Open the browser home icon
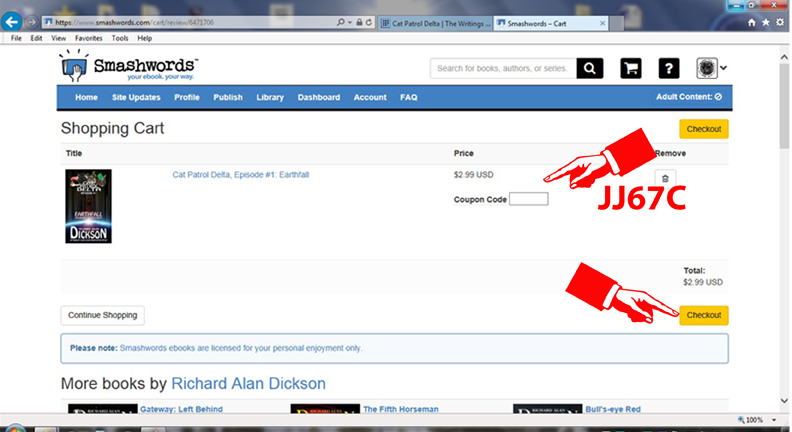Screen dimensions: 792x432 pyautogui.click(x=752, y=22)
